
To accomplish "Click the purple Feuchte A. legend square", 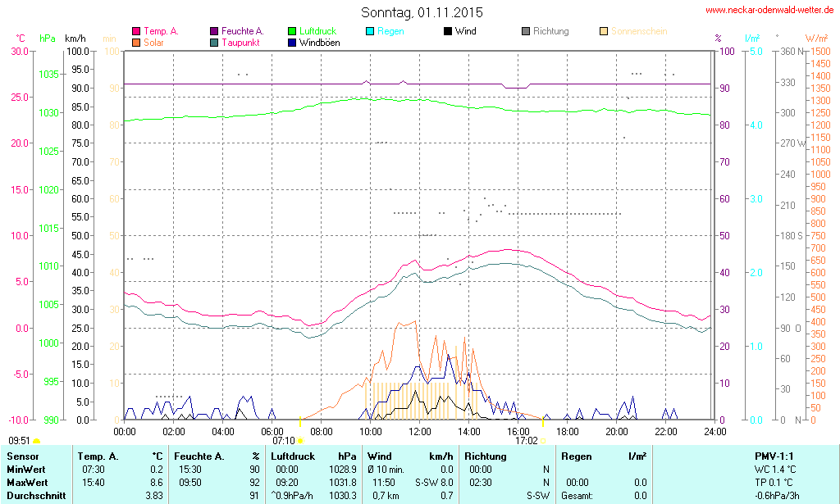I will pos(214,31).
